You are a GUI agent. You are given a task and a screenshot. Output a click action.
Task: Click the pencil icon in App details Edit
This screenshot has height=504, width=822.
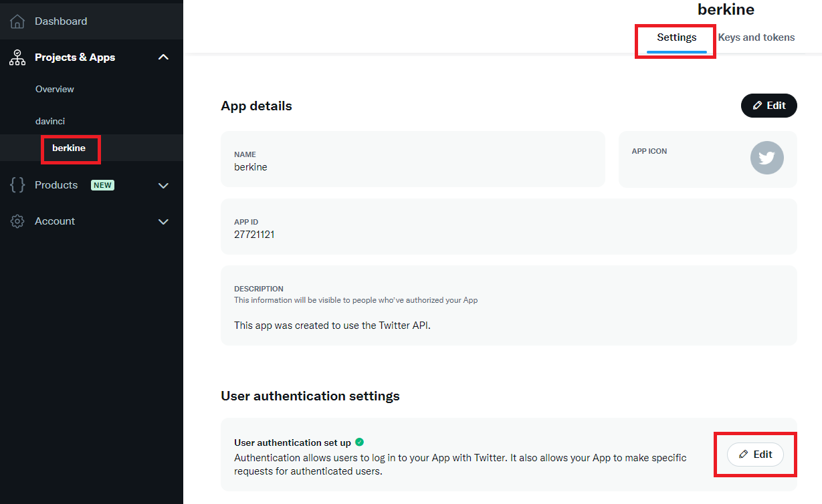[757, 106]
